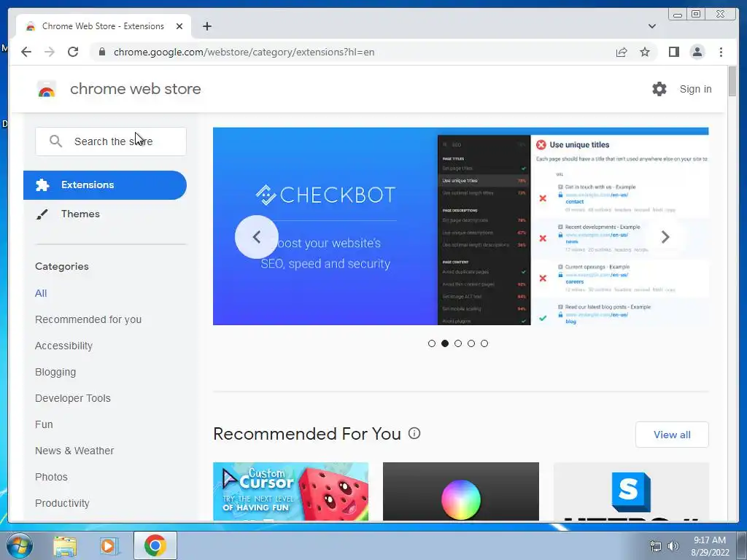Open the Checkbot featured banner

(x=461, y=226)
